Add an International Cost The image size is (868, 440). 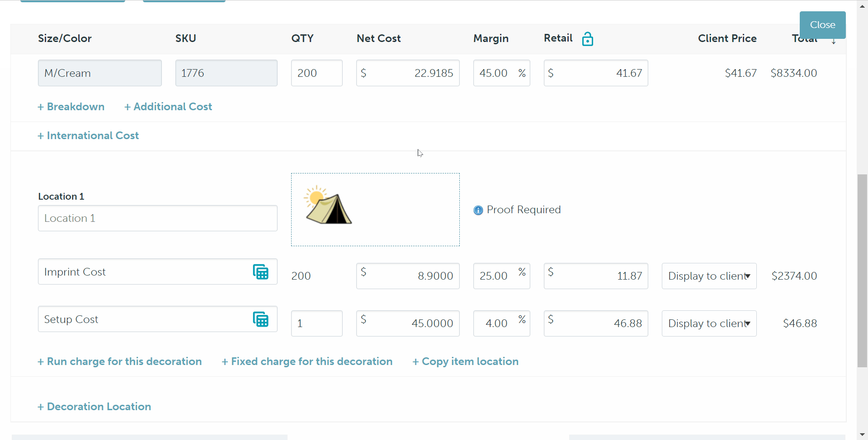coord(88,136)
